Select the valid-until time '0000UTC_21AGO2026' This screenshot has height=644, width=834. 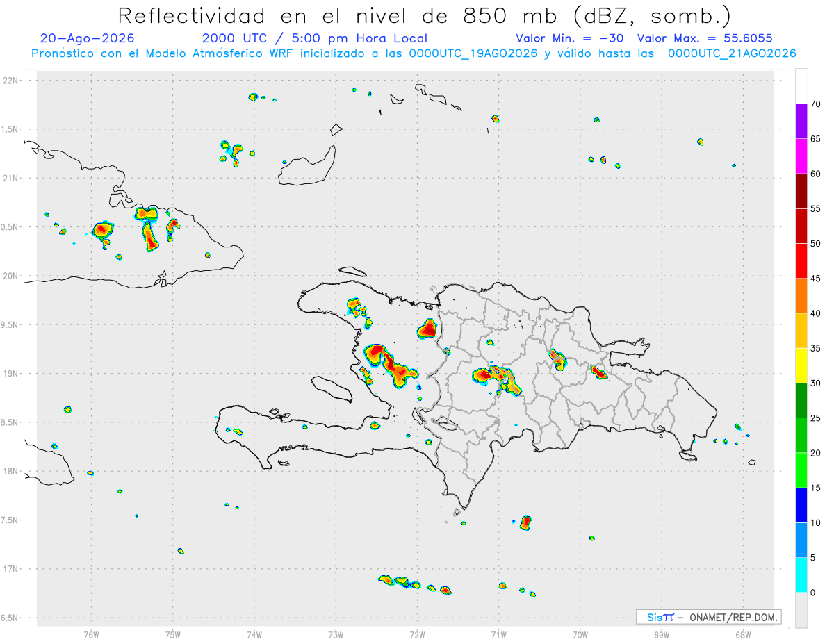732,53
